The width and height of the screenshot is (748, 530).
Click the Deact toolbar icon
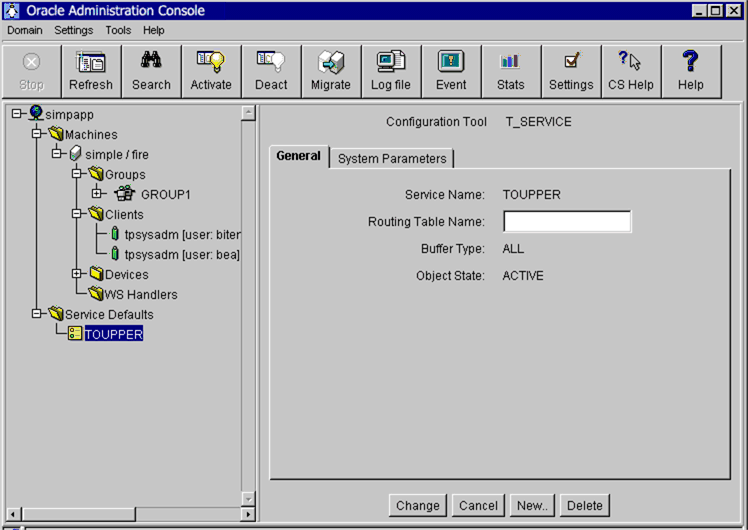[271, 62]
